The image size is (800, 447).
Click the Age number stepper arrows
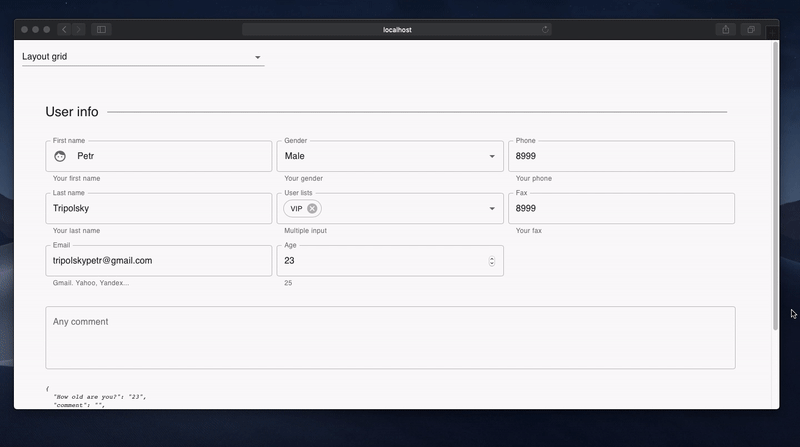coord(492,261)
